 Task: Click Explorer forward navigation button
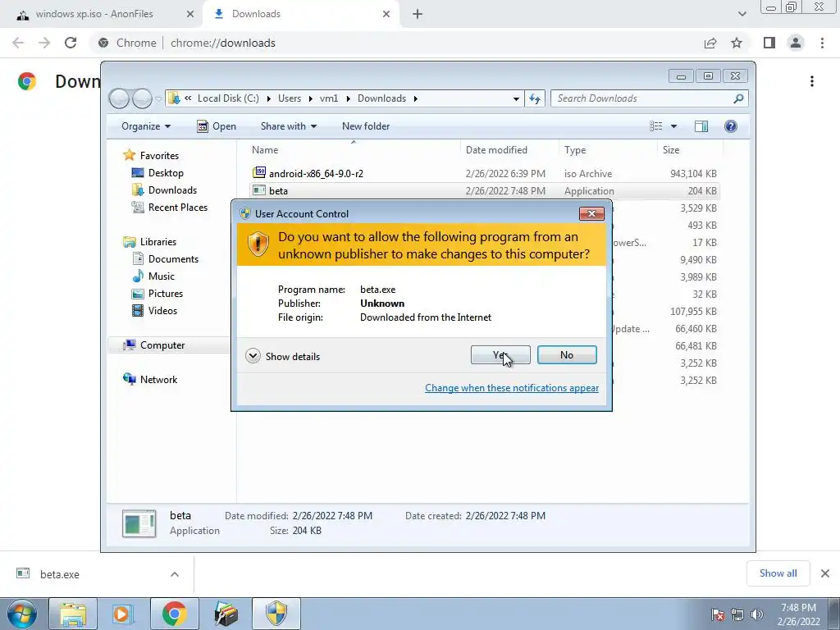click(142, 98)
